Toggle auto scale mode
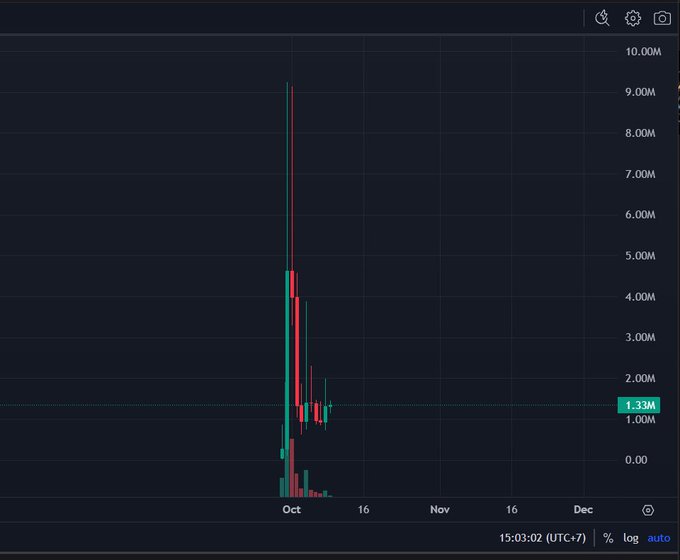Image resolution: width=680 pixels, height=560 pixels. tap(658, 538)
